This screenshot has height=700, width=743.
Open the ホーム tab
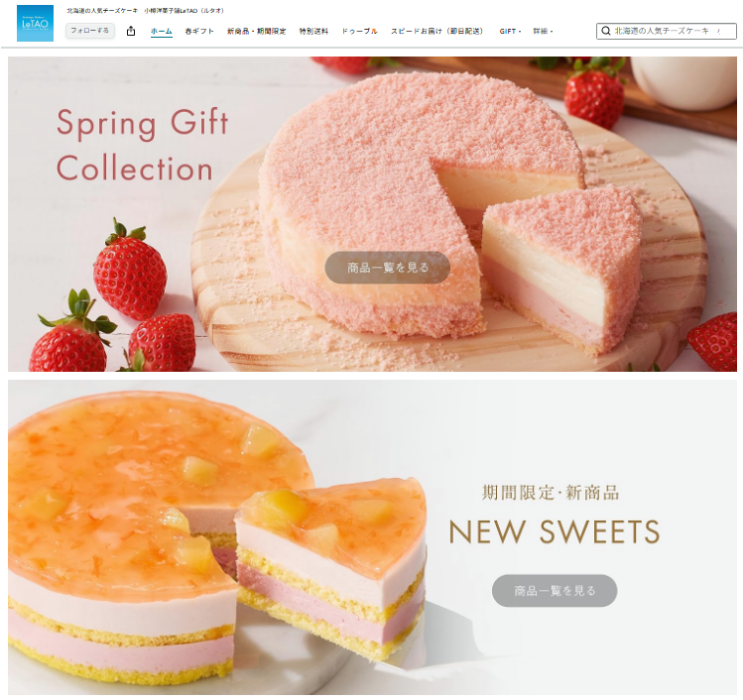161,32
